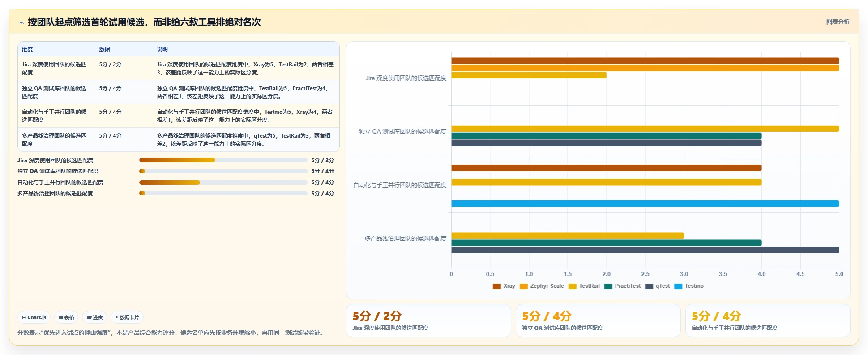The height and width of the screenshot is (355, 868).
Task: Click the 自动化与手工并行团队 progress bar
Action: [x=223, y=182]
